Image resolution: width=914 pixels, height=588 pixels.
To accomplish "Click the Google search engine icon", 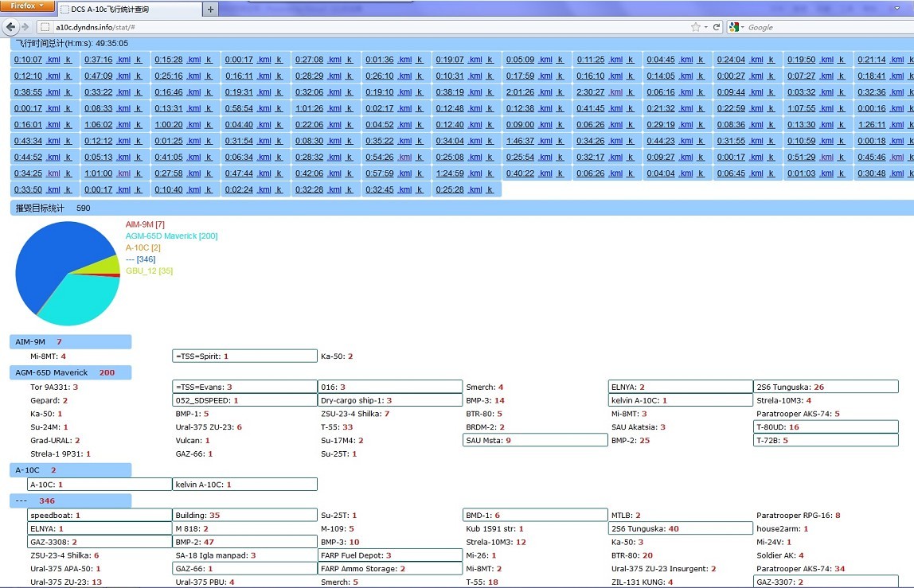I will pyautogui.click(x=734, y=27).
